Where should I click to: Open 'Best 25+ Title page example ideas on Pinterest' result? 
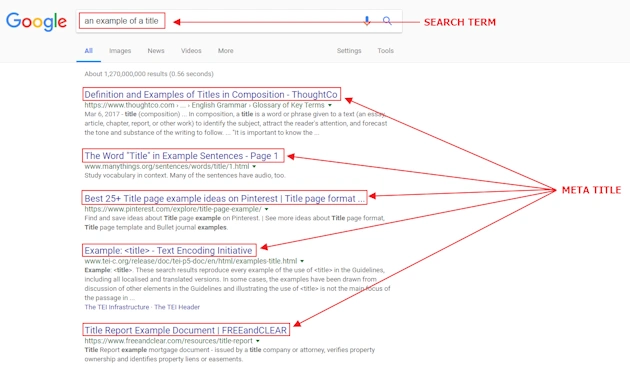(225, 198)
